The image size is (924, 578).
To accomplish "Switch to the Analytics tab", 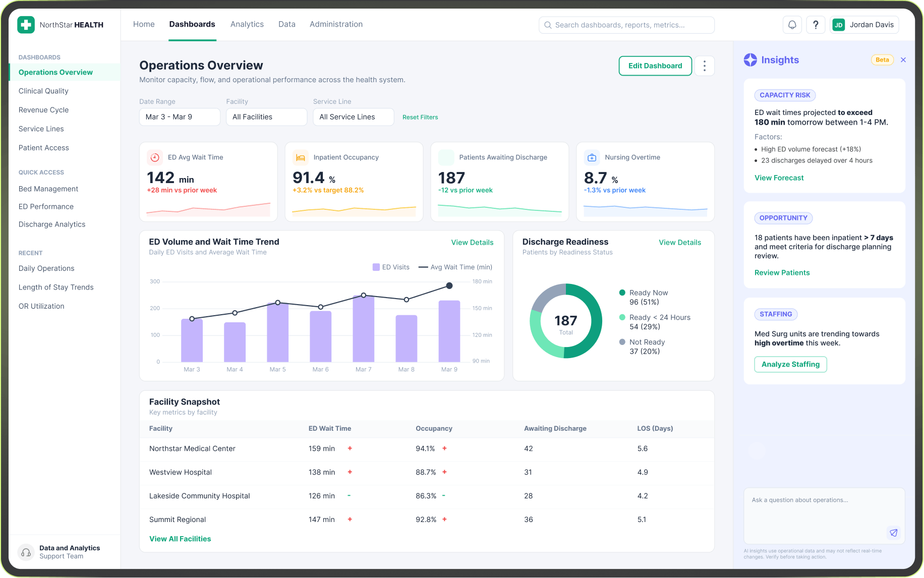I will (247, 24).
